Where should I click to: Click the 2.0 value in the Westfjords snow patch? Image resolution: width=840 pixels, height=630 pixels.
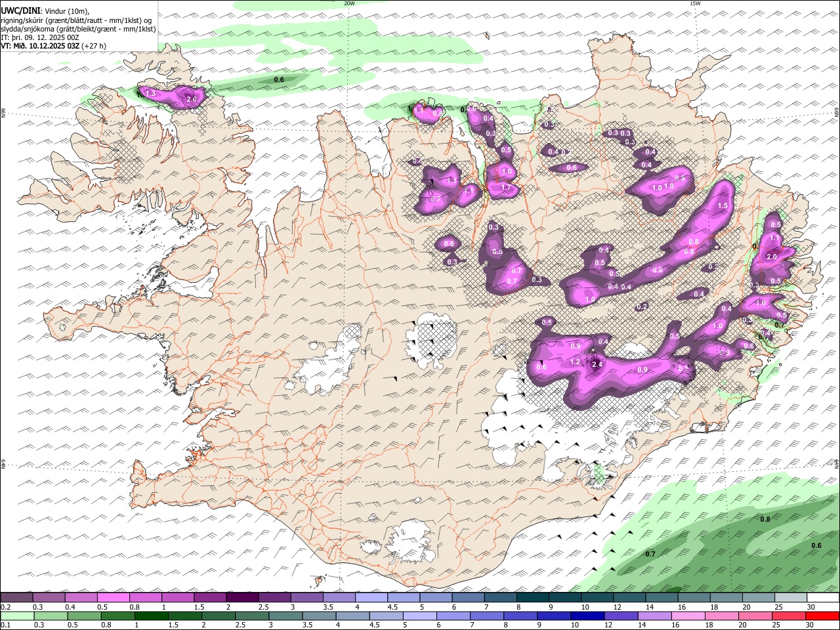pyautogui.click(x=192, y=99)
